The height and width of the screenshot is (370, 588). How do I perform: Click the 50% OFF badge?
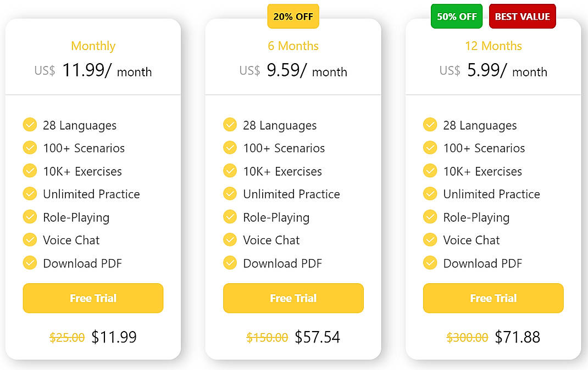[x=457, y=16]
